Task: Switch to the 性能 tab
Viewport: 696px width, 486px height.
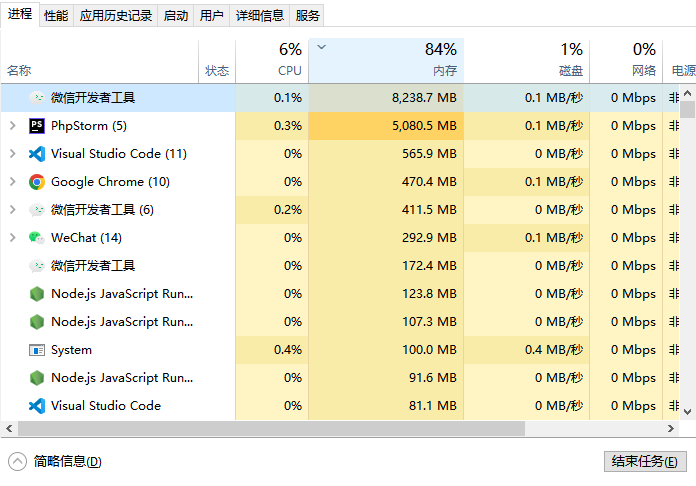Action: (56, 16)
